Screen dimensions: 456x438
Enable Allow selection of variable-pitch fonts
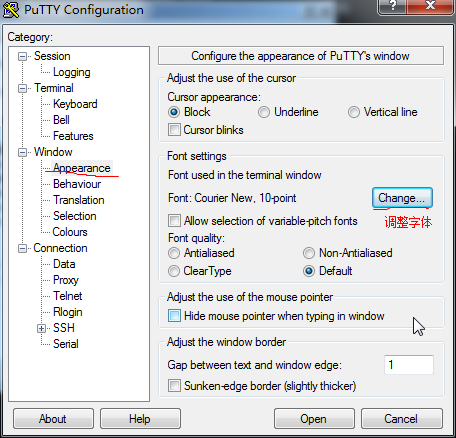coord(174,221)
